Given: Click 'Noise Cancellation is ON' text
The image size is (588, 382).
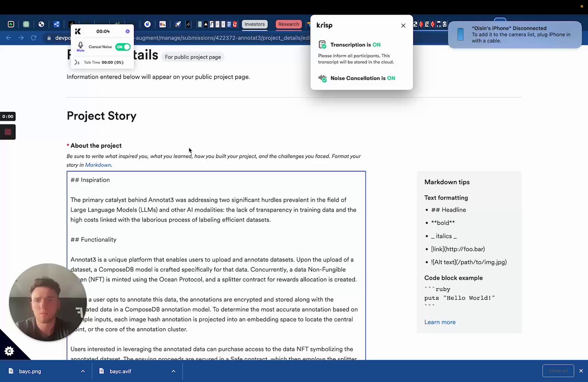Looking at the screenshot, I should click(x=363, y=78).
